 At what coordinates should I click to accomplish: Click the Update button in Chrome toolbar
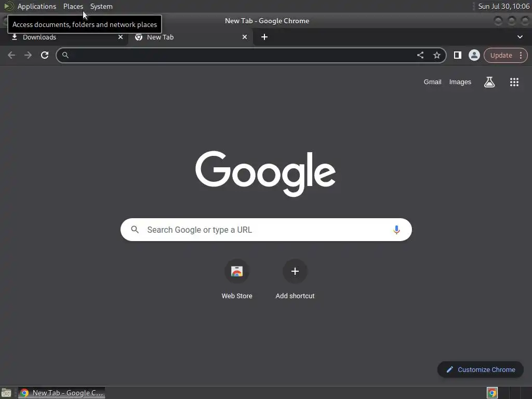[501, 55]
